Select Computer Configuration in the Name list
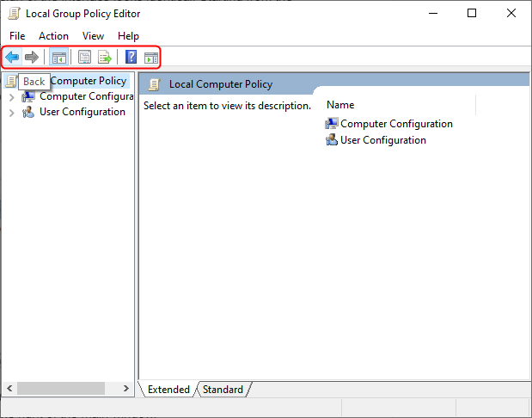532x418 pixels. tap(396, 124)
